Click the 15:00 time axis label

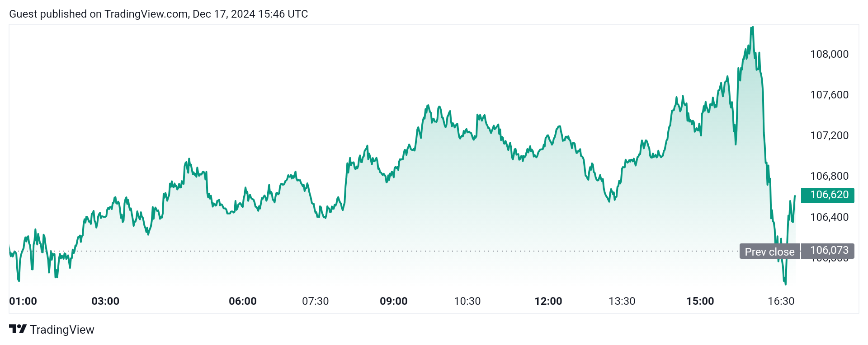(x=700, y=301)
